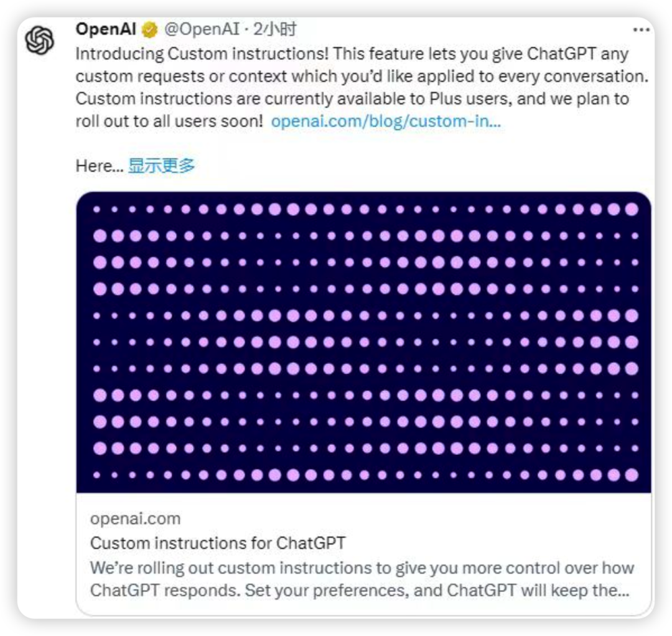The height and width of the screenshot is (636, 672).
Task: Open the "Custom instructions for ChatGPT" card title
Action: point(218,543)
